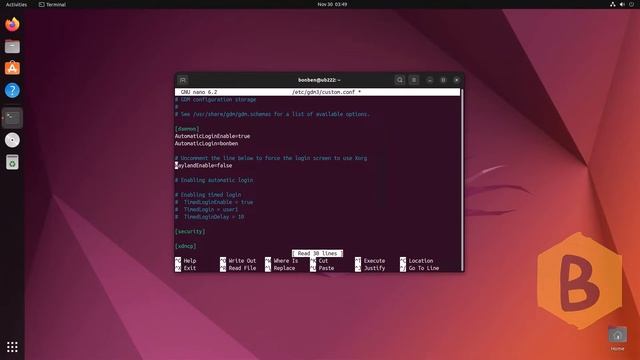This screenshot has height=360, width=640.
Task: Click the '# Enabling timed login' comment
Action: pyautogui.click(x=208, y=195)
